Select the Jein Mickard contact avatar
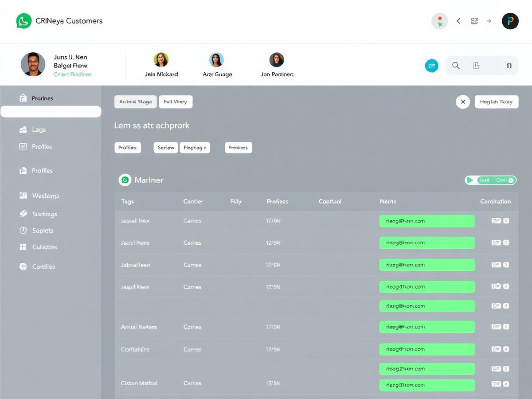This screenshot has height=399, width=532. tap(161, 59)
